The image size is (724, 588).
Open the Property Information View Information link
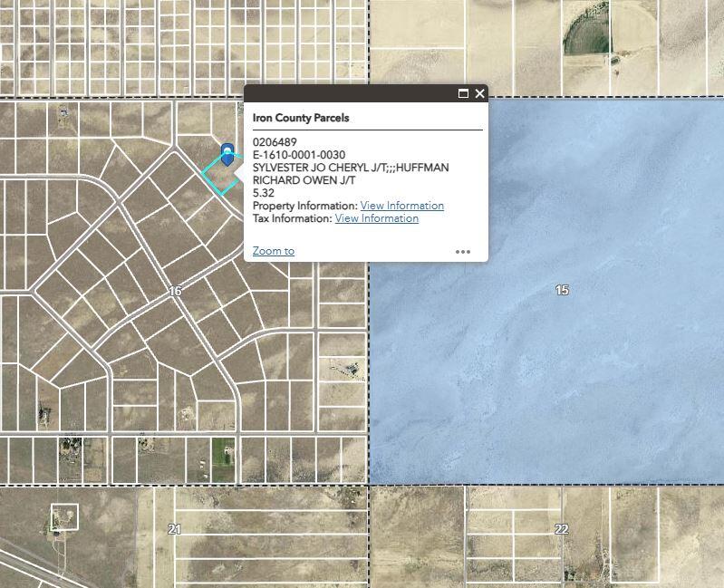point(401,206)
